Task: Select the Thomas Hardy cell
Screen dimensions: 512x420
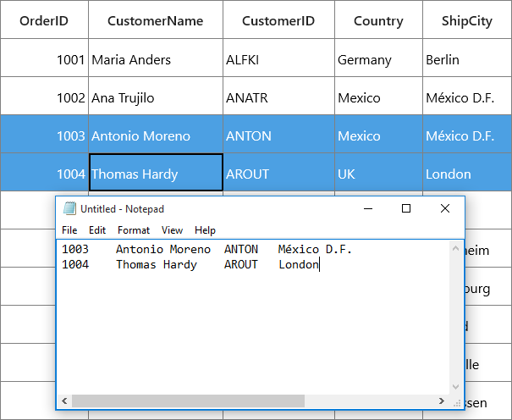Action: coord(156,172)
